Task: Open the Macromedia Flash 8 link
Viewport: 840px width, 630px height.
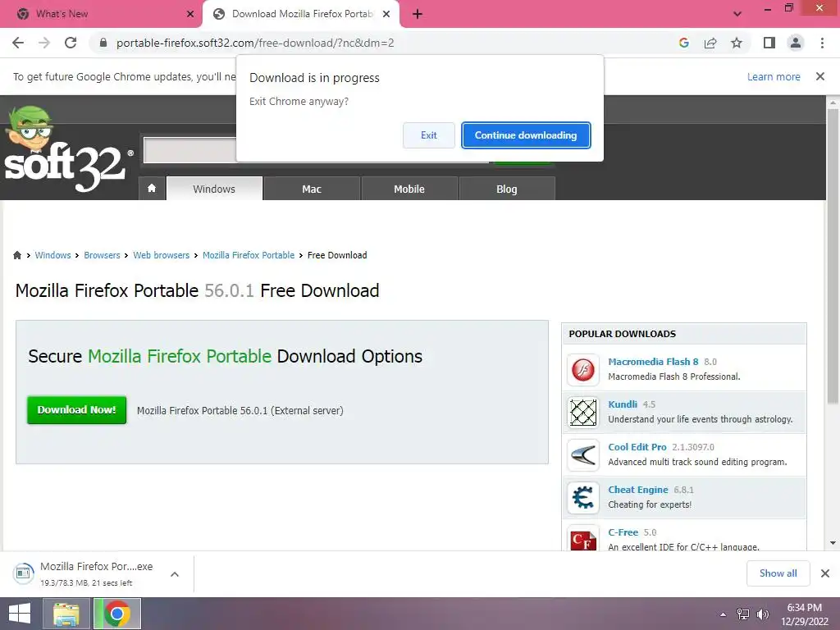Action: [x=653, y=362]
